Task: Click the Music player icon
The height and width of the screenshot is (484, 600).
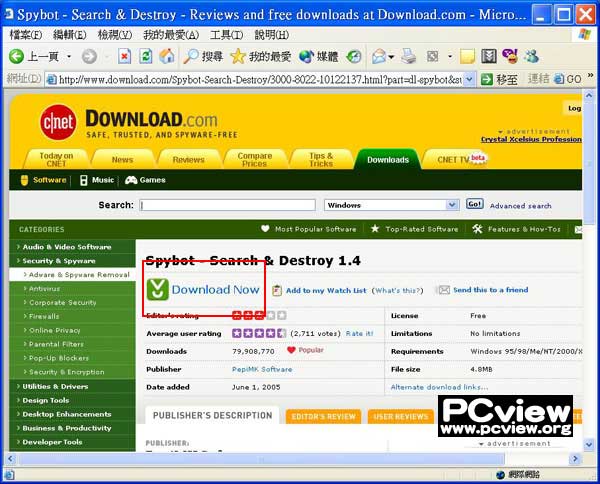Action: [x=83, y=180]
